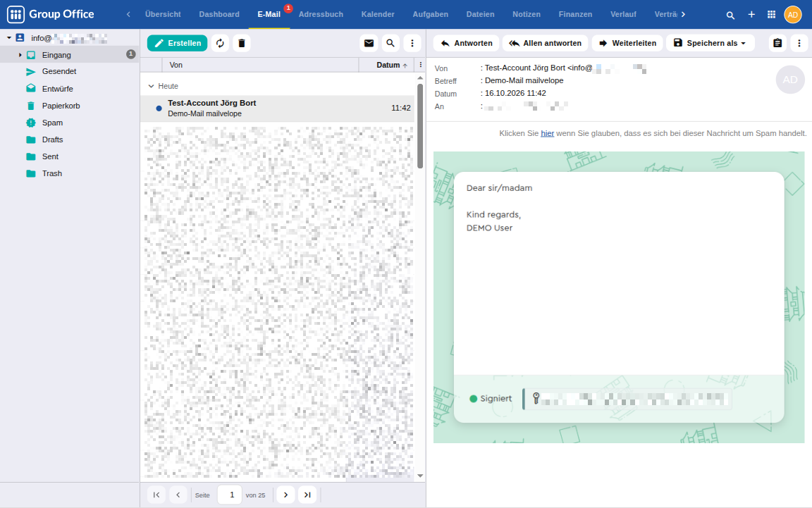The image size is (812, 508).
Task: Collapse the Heute group
Action: [x=152, y=86]
